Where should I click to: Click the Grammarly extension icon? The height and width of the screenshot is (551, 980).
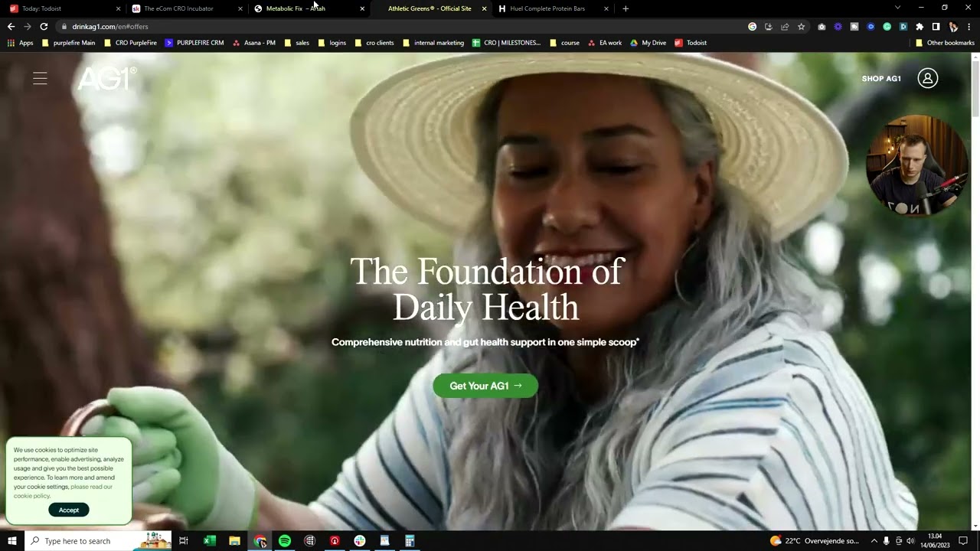point(887,26)
